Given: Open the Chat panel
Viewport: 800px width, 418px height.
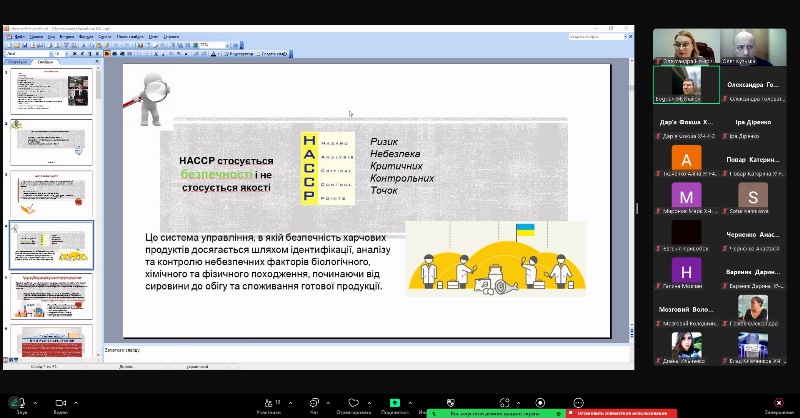Looking at the screenshot, I should (x=314, y=402).
